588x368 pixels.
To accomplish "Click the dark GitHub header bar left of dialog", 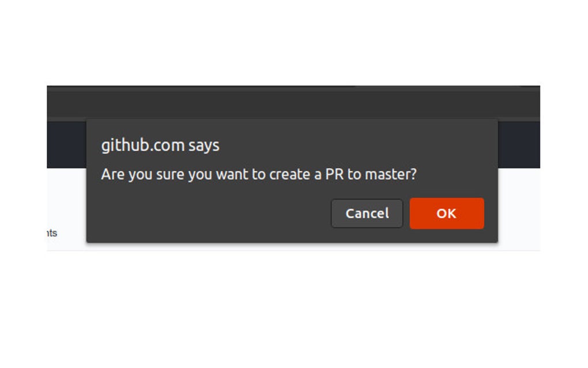I will pos(66,144).
